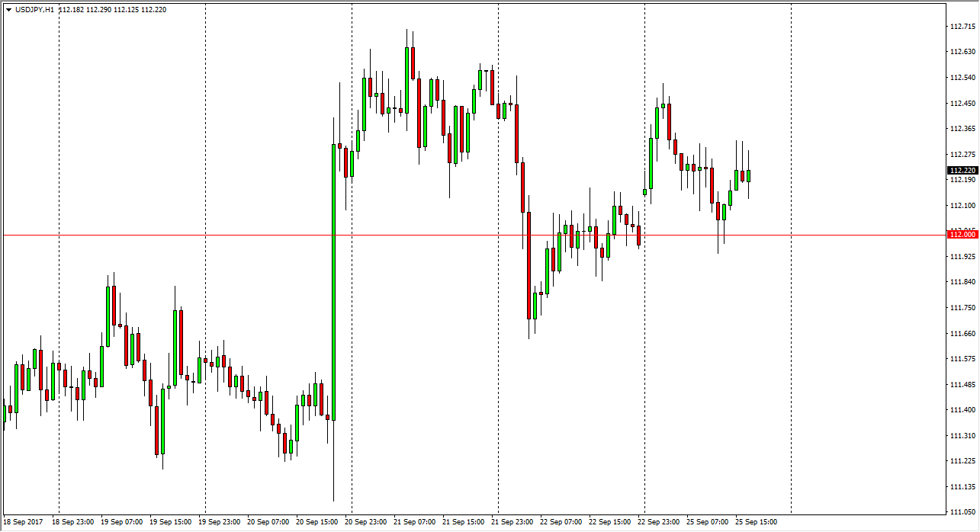This screenshot has width=980, height=532.
Task: Click the 18 Sep 2017 time label
Action: point(23,522)
